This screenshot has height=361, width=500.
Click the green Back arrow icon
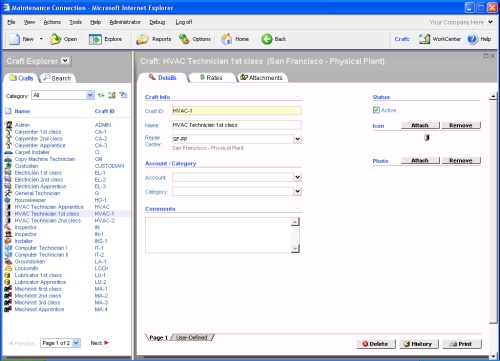click(267, 39)
